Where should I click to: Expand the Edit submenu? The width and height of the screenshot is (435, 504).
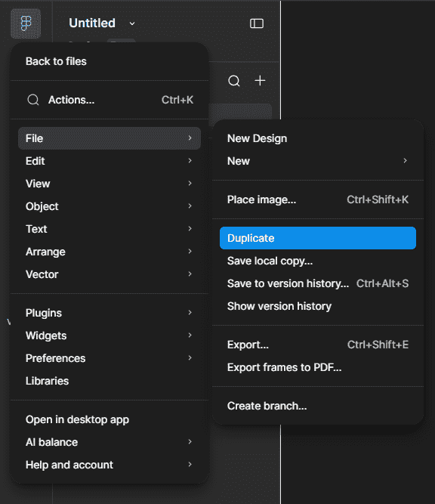[x=110, y=161]
